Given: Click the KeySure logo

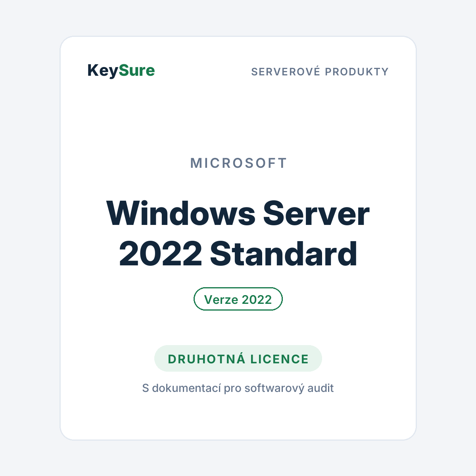Looking at the screenshot, I should [121, 71].
